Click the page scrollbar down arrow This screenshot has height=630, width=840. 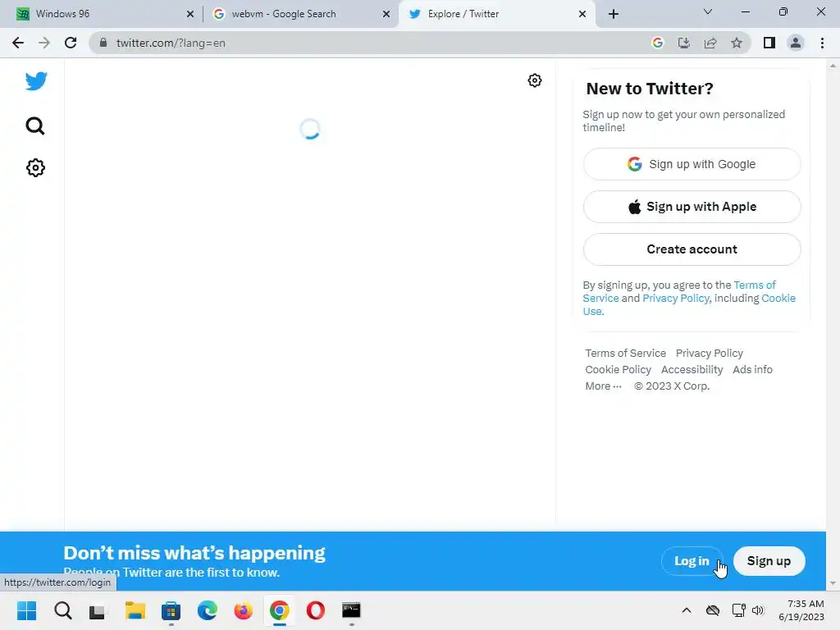(x=833, y=583)
